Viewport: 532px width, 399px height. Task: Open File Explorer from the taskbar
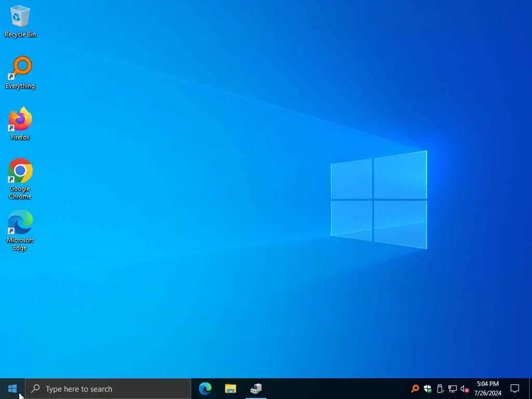coord(230,389)
